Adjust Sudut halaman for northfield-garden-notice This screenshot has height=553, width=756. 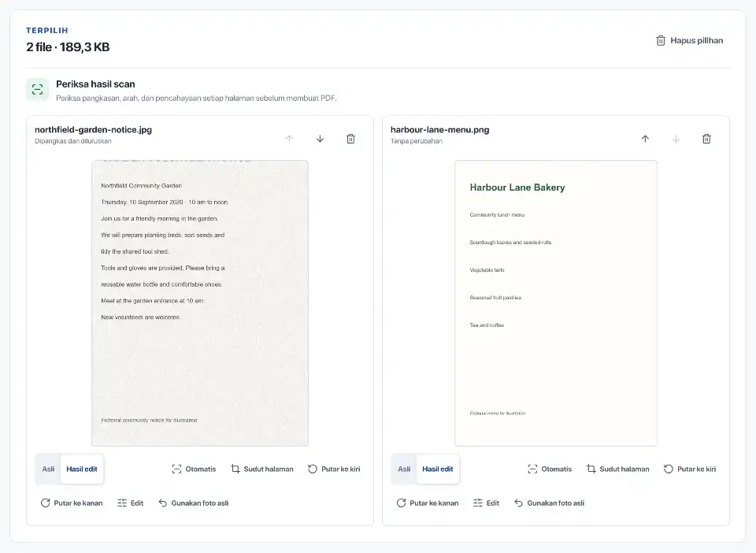click(x=262, y=469)
